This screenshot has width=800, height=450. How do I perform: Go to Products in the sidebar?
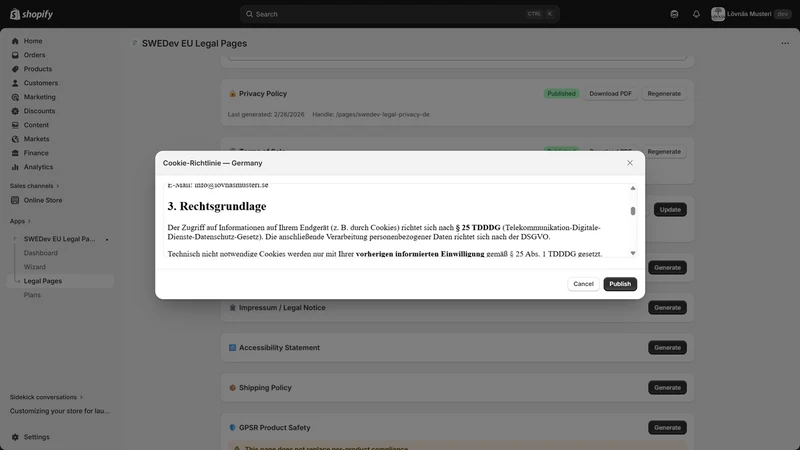coord(37,69)
